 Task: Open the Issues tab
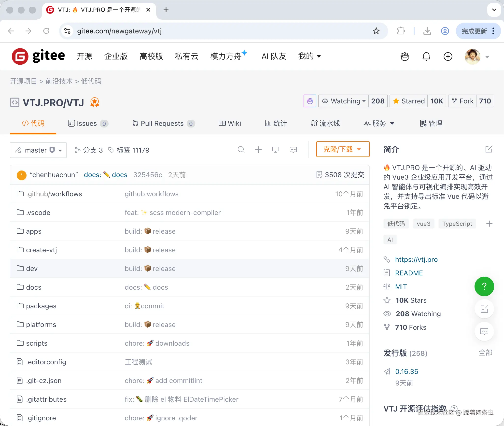88,123
